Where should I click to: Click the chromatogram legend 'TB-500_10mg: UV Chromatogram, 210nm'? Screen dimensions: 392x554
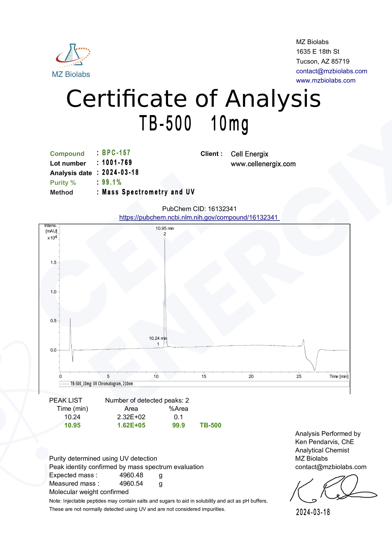pyautogui.click(x=102, y=384)
